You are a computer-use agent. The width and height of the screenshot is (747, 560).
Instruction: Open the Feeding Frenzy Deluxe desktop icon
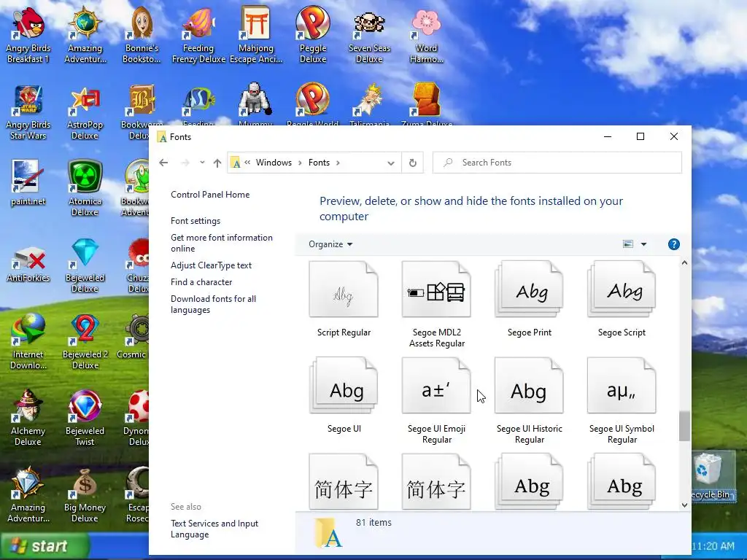(x=198, y=35)
